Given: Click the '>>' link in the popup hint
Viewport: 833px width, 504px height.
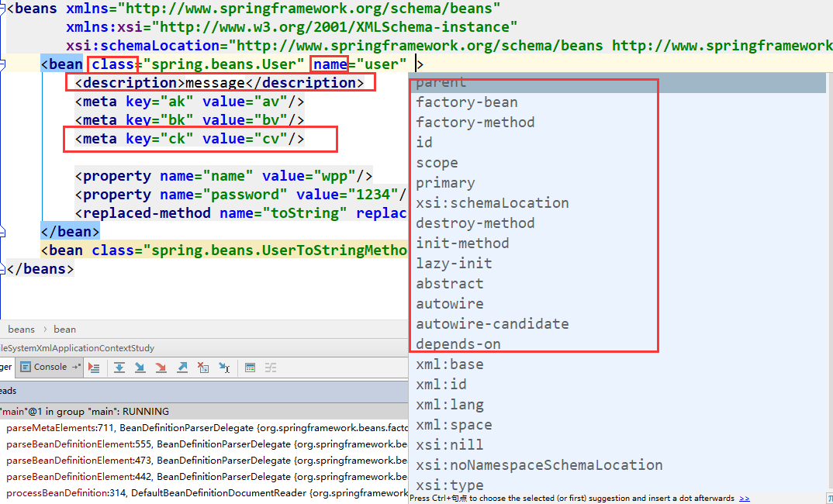Looking at the screenshot, I should click(x=745, y=498).
